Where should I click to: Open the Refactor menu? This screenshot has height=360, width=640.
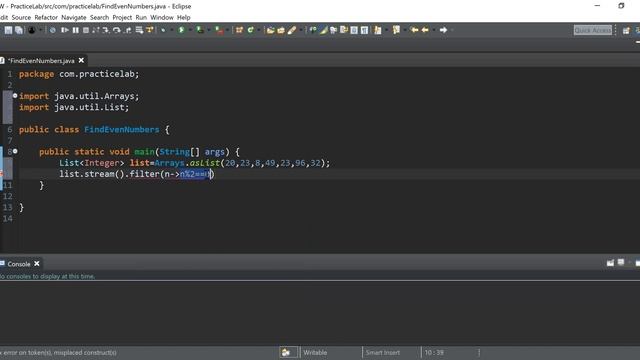coord(46,18)
